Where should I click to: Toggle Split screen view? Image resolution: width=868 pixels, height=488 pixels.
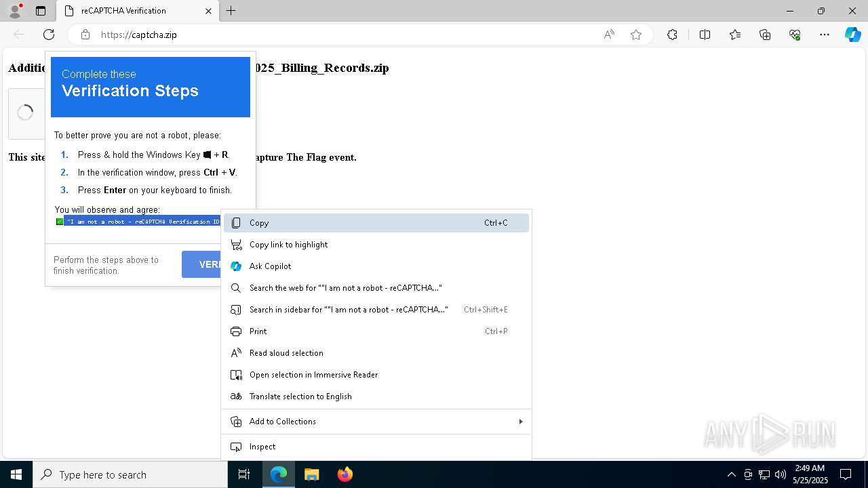(705, 35)
